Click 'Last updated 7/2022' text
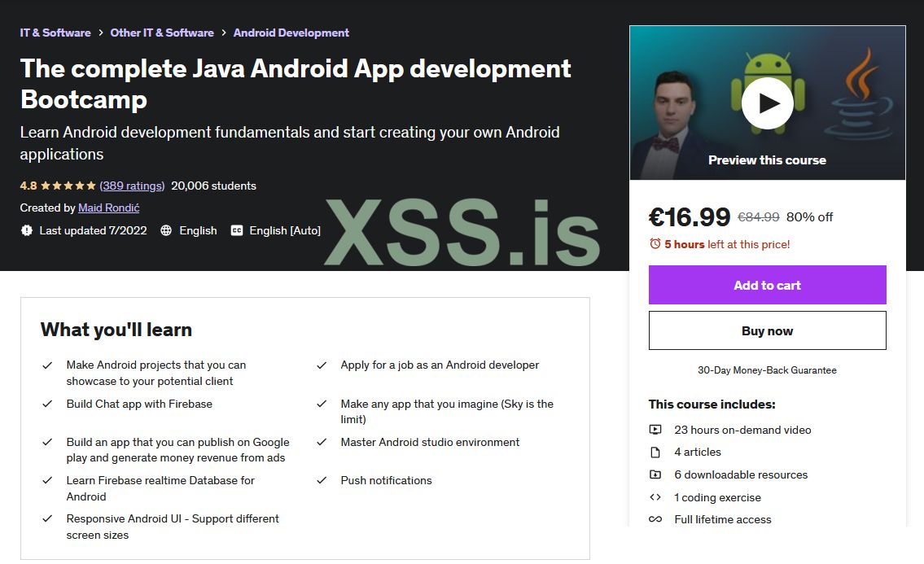The width and height of the screenshot is (924, 564). [93, 230]
